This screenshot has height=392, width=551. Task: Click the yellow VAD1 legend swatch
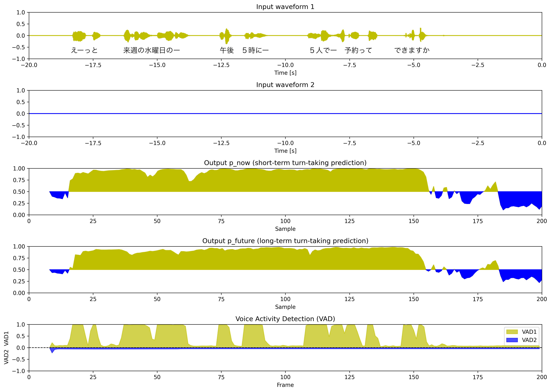click(512, 332)
